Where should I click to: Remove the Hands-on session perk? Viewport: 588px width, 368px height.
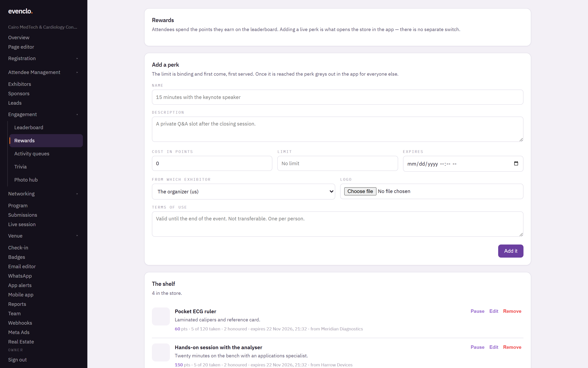[512, 347]
